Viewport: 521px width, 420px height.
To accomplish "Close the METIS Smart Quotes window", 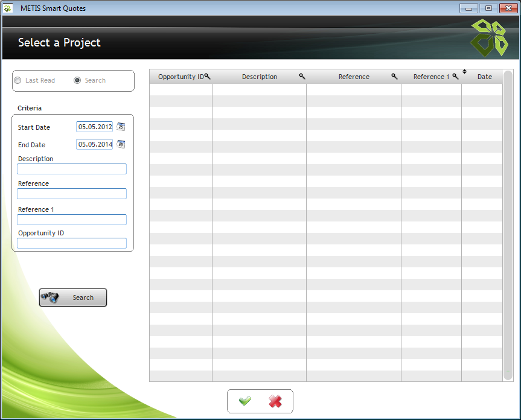I will (x=508, y=8).
